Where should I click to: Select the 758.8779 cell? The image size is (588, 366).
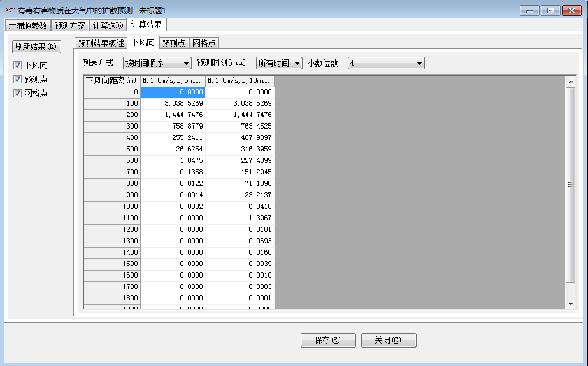click(x=173, y=126)
